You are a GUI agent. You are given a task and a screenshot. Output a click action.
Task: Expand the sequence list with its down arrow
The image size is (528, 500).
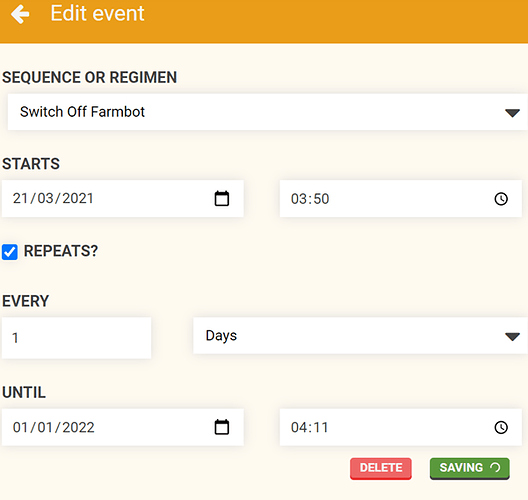[513, 113]
